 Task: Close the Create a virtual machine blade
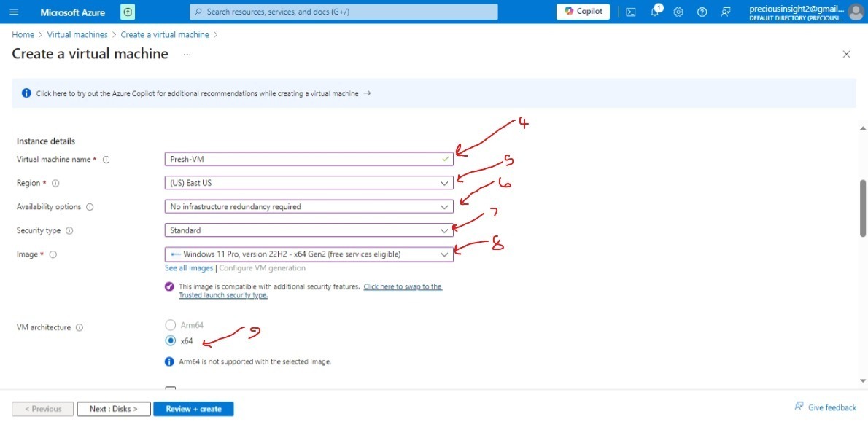tap(846, 54)
